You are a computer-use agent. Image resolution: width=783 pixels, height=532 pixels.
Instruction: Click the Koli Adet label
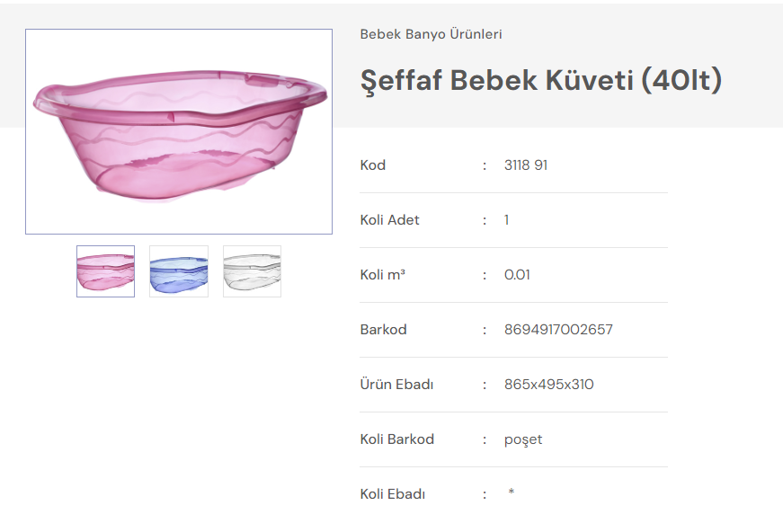pos(390,220)
